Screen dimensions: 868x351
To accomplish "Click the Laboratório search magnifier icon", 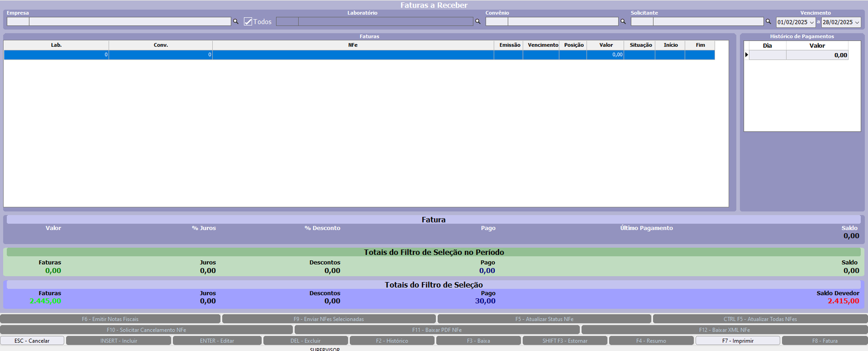I will click(x=477, y=22).
